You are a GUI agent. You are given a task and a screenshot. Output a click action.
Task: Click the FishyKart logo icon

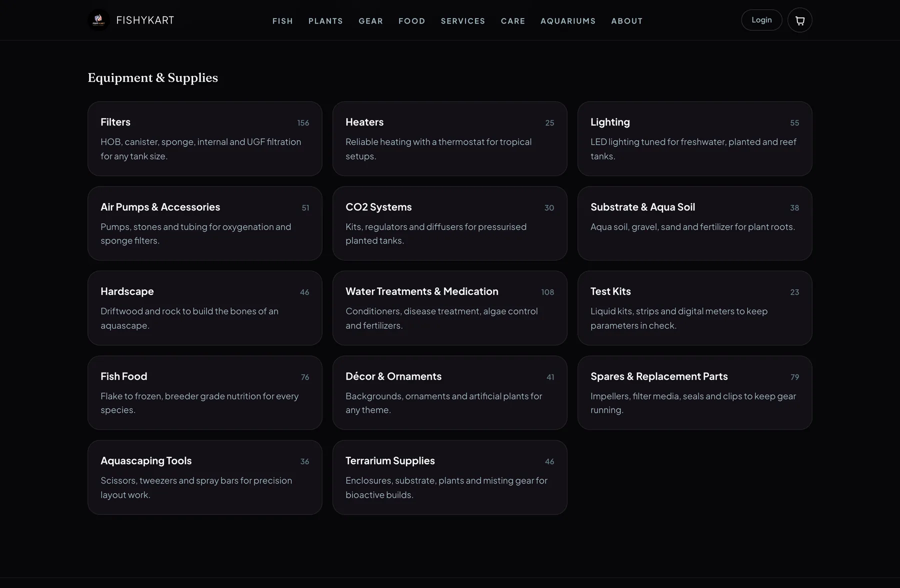pos(98,20)
